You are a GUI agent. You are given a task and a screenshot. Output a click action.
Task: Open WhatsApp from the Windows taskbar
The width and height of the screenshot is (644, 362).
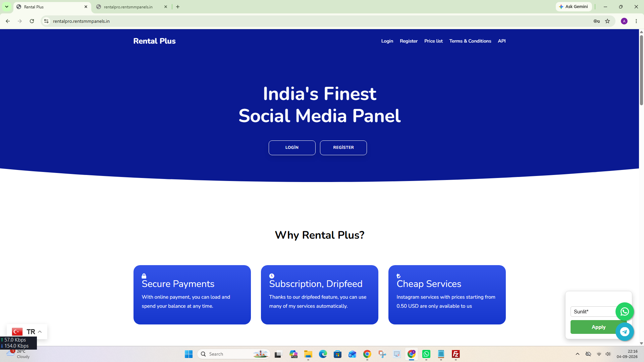426,354
